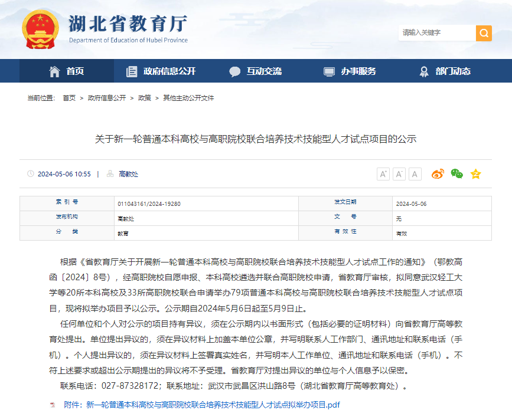Click the PDF attachment file icon

coord(53,405)
